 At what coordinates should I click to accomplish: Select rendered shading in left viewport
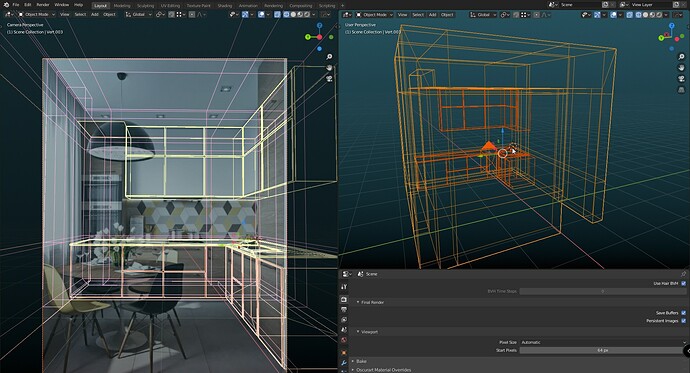pyautogui.click(x=307, y=15)
